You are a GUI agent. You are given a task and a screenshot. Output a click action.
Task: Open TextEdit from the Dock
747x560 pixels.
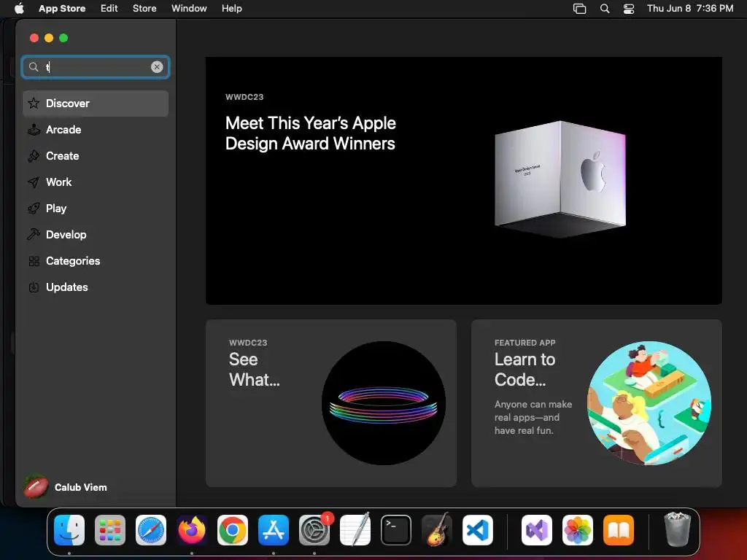pyautogui.click(x=355, y=529)
